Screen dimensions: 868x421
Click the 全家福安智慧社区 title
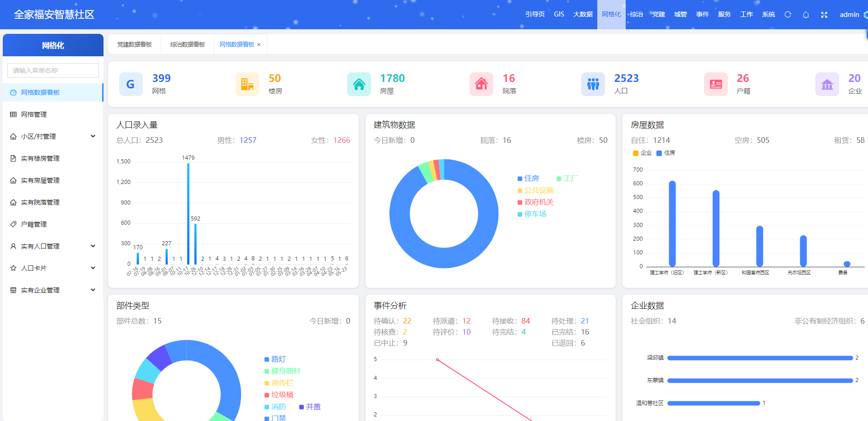click(x=54, y=15)
